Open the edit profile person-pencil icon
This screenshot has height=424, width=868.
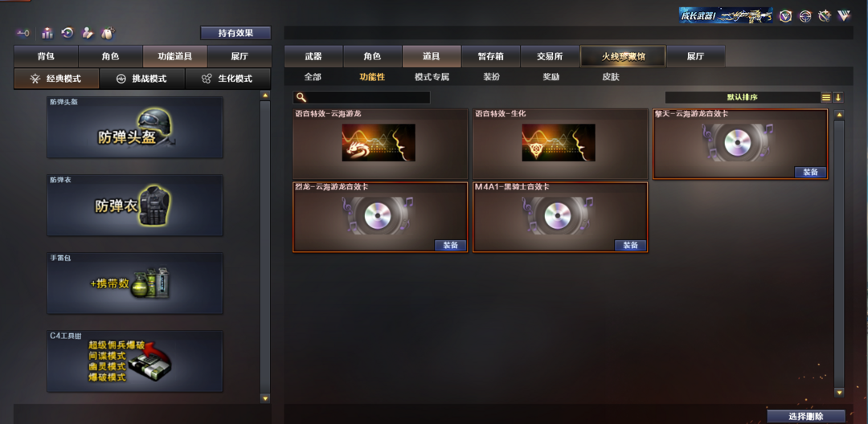[87, 33]
